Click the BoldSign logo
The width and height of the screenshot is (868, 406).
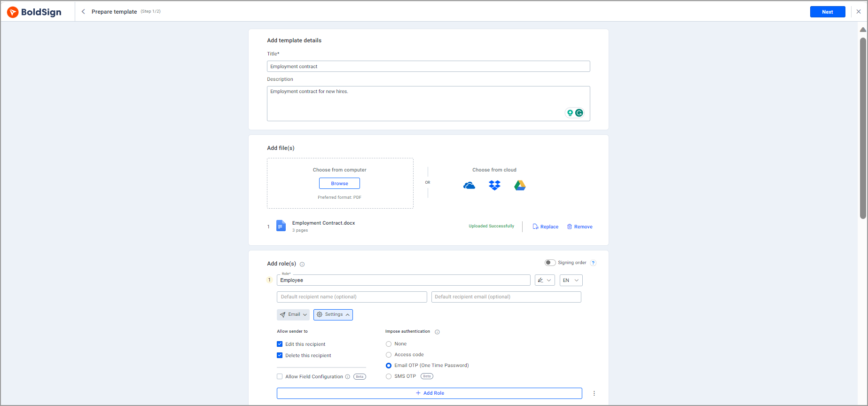[x=34, y=12]
